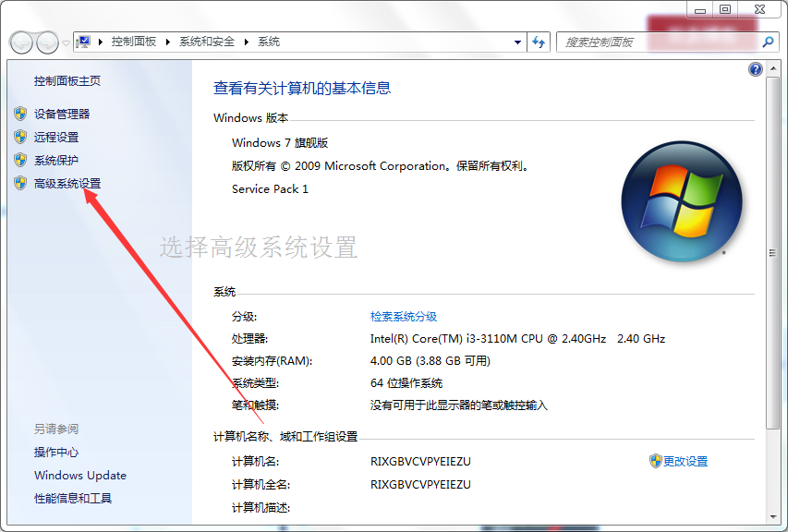Click the 计算机名 value RIXGBVCVPYEIEZU

coord(420,461)
